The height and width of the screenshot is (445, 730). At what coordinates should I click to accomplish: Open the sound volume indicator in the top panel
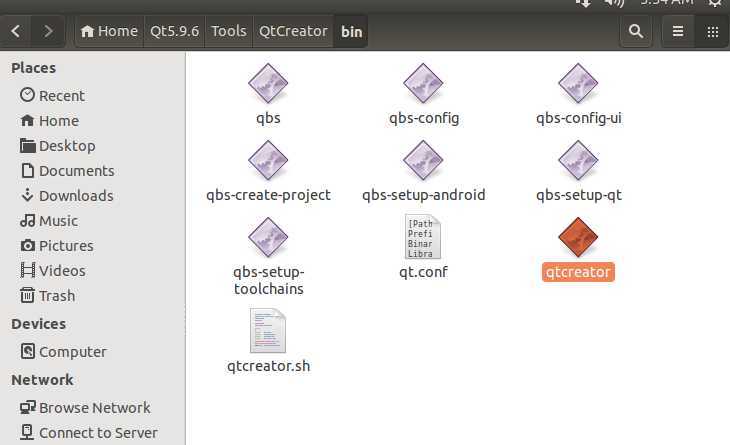pos(614,3)
